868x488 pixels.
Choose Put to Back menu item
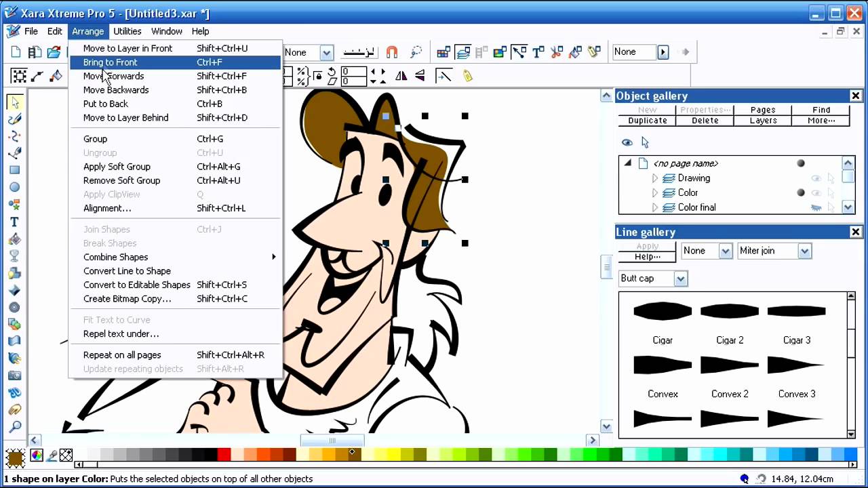[176, 104]
